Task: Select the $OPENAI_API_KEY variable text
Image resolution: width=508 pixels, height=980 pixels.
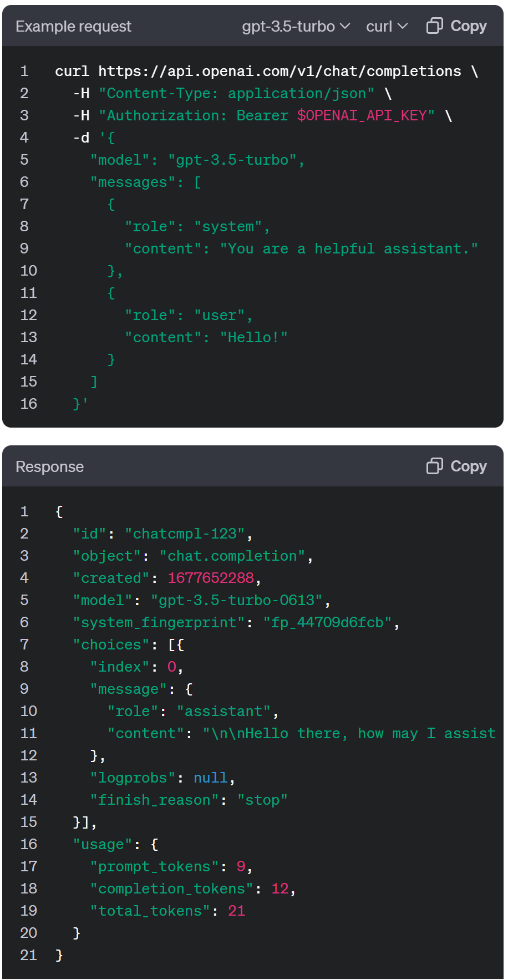Action: [x=362, y=116]
